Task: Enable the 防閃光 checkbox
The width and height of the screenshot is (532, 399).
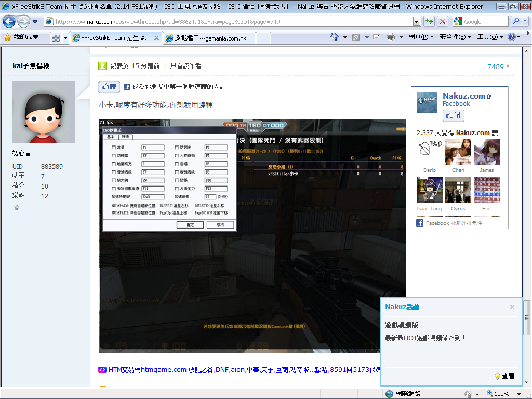Action: (x=177, y=148)
